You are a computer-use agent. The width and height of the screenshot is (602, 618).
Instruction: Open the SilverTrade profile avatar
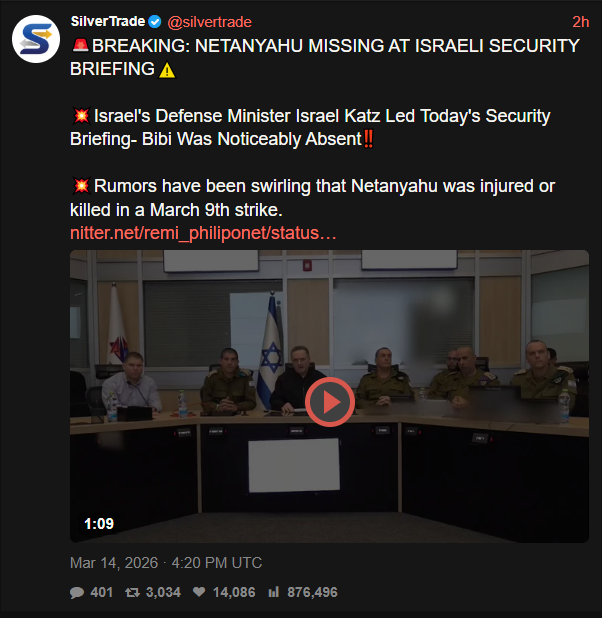tap(36, 39)
